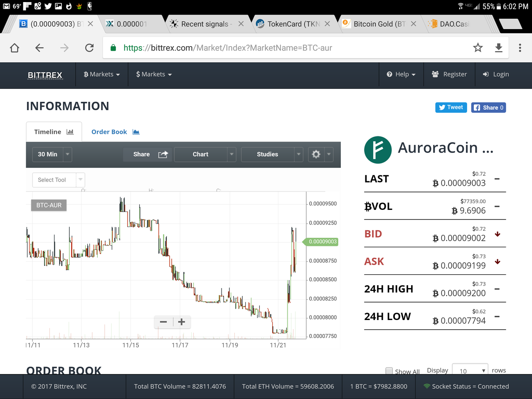
Task: Open the Studies dropdown
Action: tap(272, 154)
